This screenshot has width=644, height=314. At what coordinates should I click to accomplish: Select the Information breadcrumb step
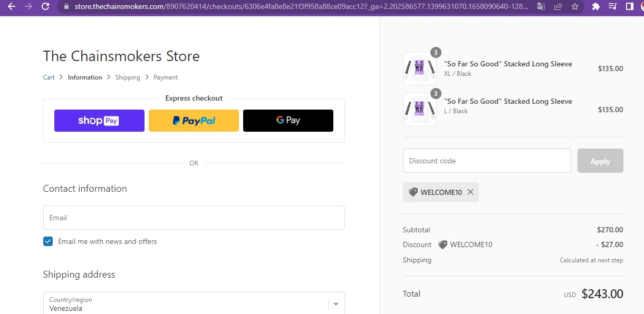pos(85,77)
